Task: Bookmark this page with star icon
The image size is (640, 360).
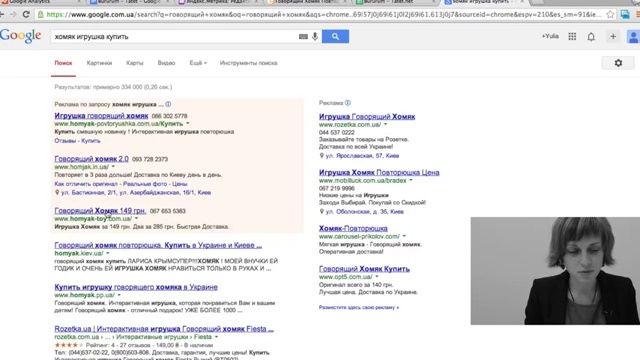Action: click(610, 14)
